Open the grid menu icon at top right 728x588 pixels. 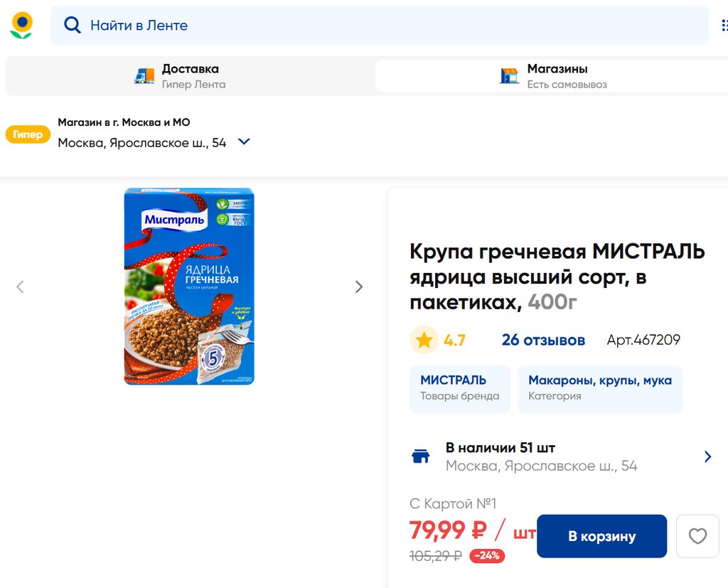[723, 26]
